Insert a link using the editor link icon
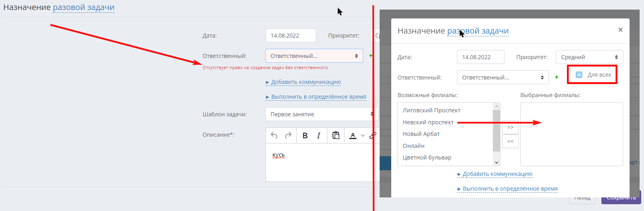 (x=372, y=135)
